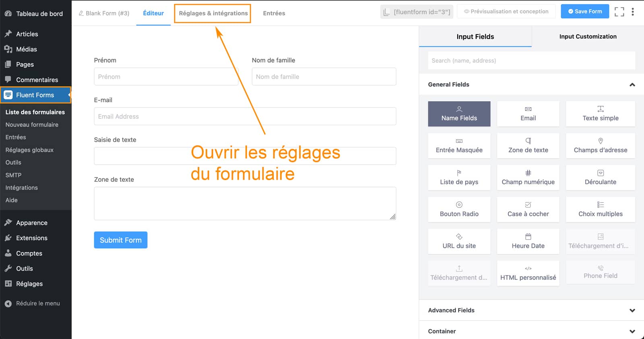Add a Bouton Radio field
The height and width of the screenshot is (339, 644).
click(459, 210)
